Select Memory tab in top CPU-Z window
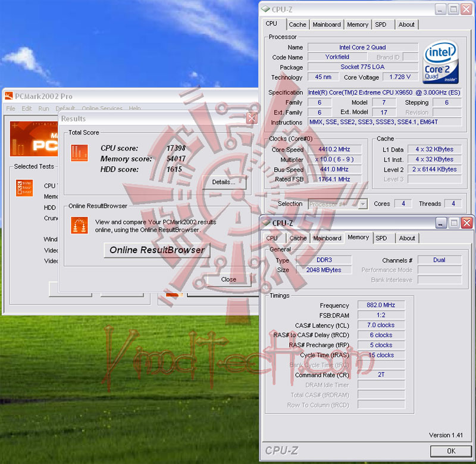Screen dimensions: 476x464 click(358, 24)
